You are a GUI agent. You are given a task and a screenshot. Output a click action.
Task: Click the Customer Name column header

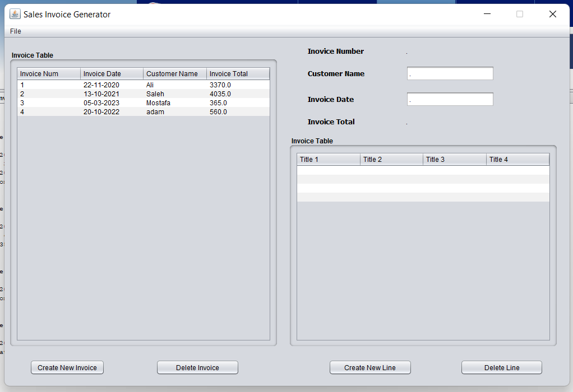(x=175, y=74)
